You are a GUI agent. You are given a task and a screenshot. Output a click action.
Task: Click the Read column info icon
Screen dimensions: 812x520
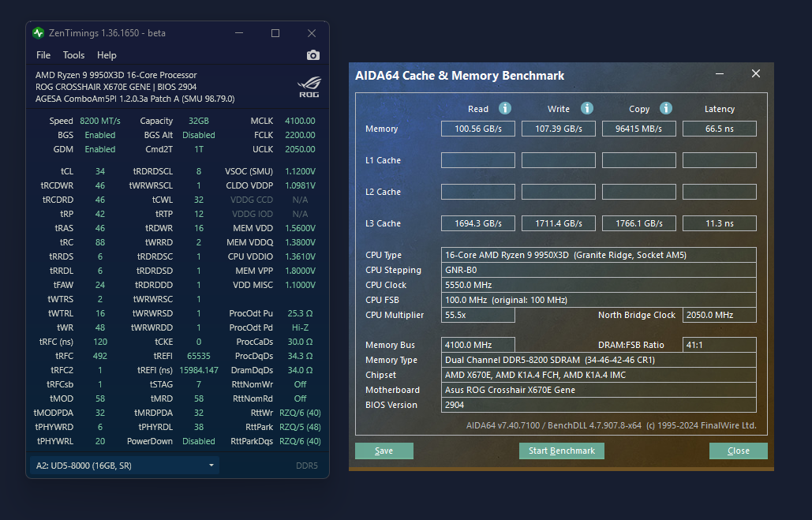505,108
